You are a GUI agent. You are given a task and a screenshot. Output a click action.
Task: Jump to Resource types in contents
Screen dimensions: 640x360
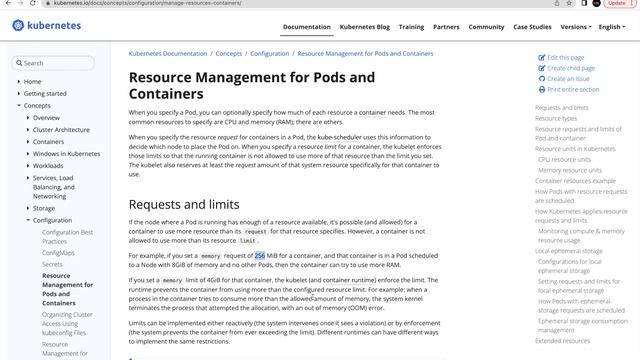[x=556, y=118]
